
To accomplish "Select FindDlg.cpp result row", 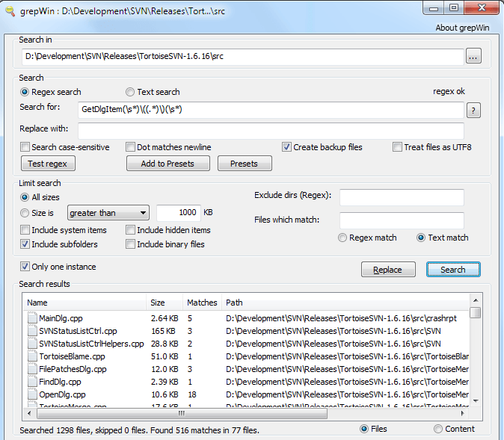I will tap(246, 382).
